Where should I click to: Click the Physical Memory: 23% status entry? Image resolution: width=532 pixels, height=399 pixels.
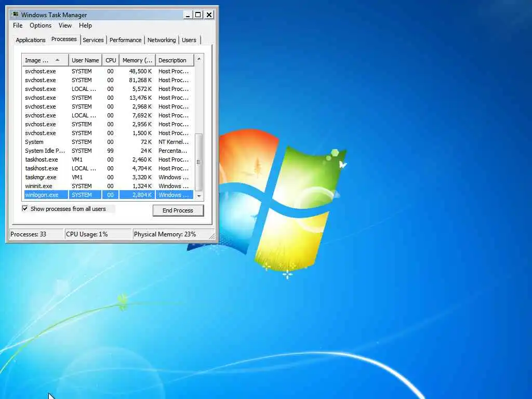(170, 234)
